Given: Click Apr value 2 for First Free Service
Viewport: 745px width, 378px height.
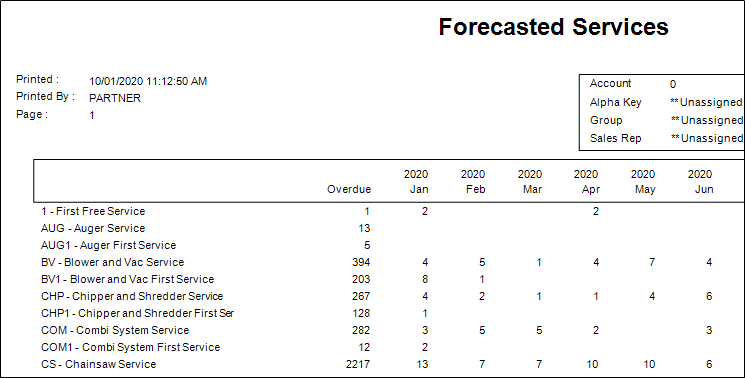Looking at the screenshot, I should (596, 211).
